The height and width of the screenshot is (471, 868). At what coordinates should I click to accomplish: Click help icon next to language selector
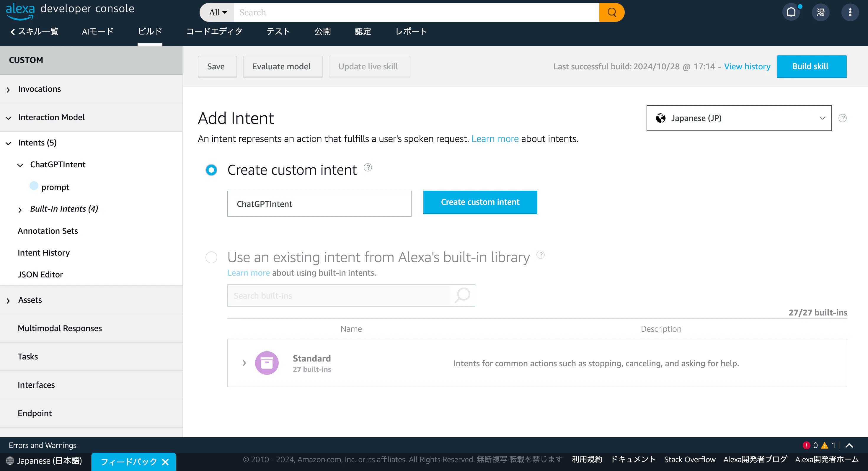click(842, 118)
